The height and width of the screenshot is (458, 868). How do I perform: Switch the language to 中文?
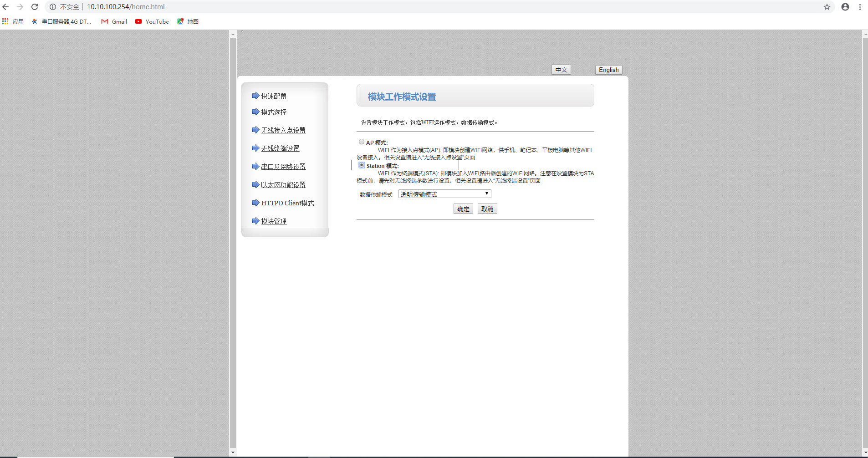561,70
